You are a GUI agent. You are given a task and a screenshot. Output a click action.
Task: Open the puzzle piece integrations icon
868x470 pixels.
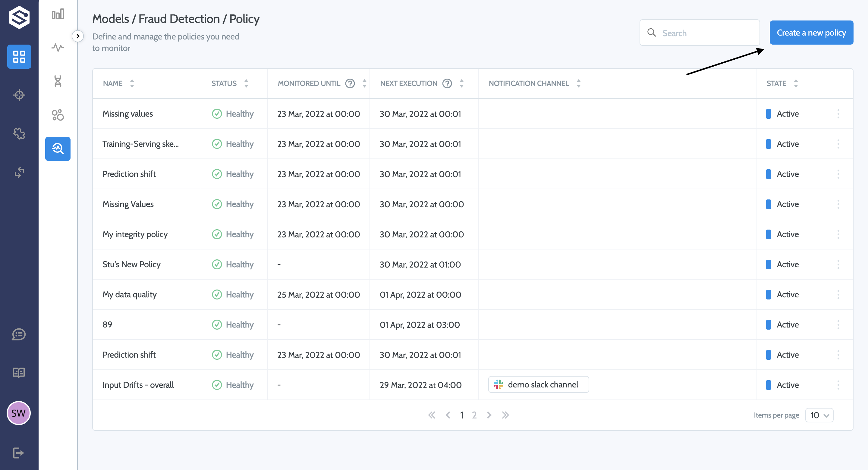[19, 133]
